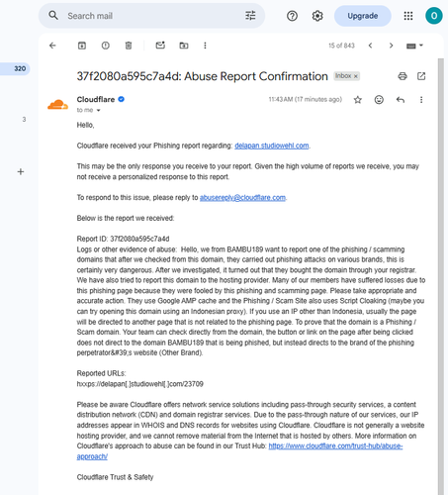Click the 320 unread inbox badge

pyautogui.click(x=20, y=68)
